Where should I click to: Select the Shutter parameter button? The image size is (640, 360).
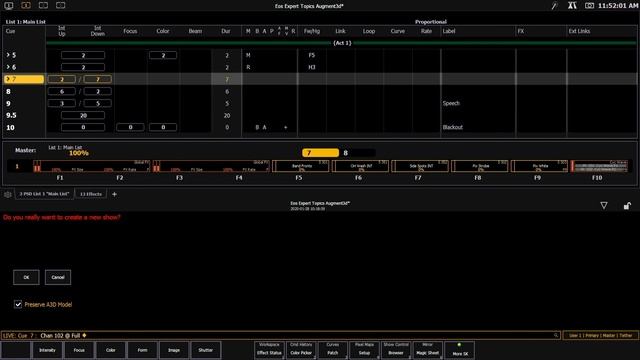click(206, 350)
